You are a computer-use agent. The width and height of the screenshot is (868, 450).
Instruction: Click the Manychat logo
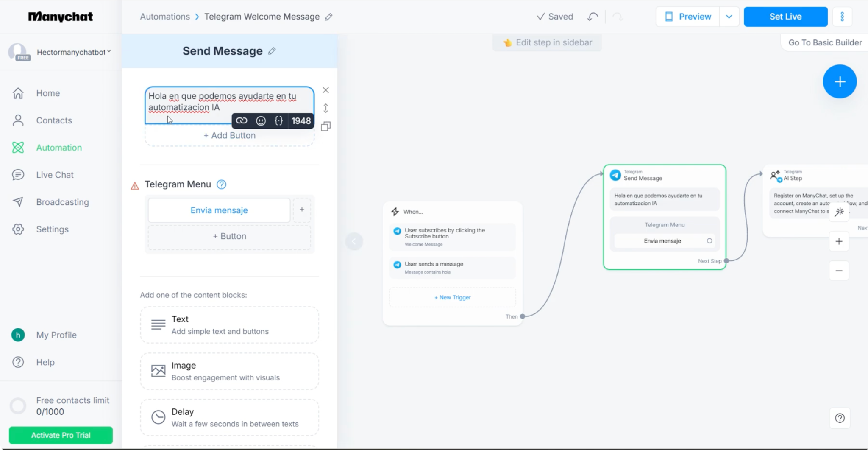(61, 17)
